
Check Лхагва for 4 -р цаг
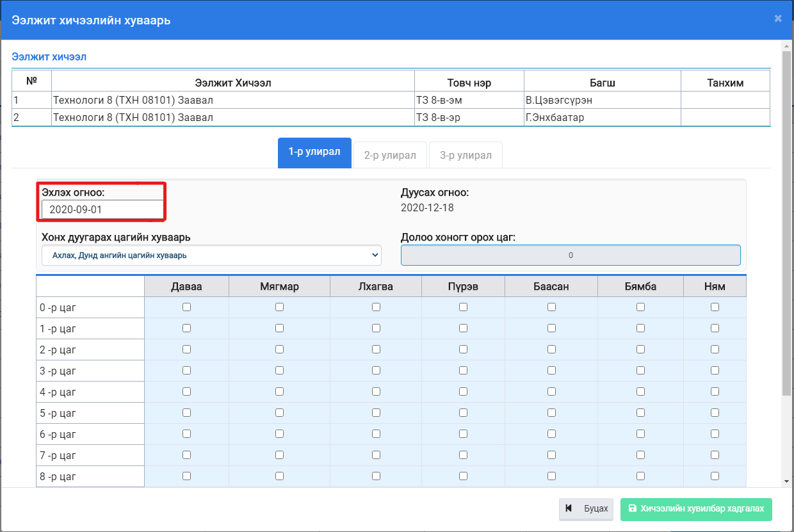[x=376, y=392]
